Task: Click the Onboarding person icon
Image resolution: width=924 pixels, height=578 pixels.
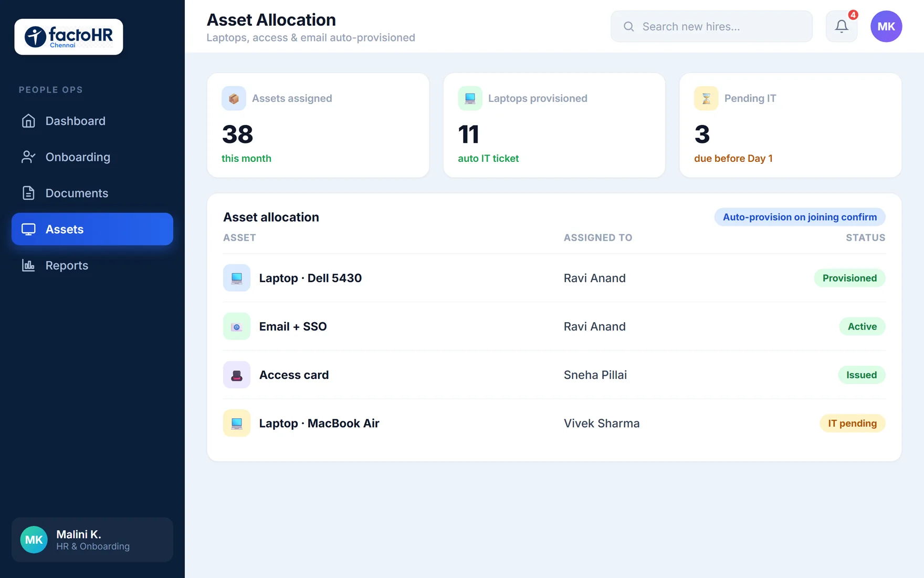Action: (x=28, y=157)
